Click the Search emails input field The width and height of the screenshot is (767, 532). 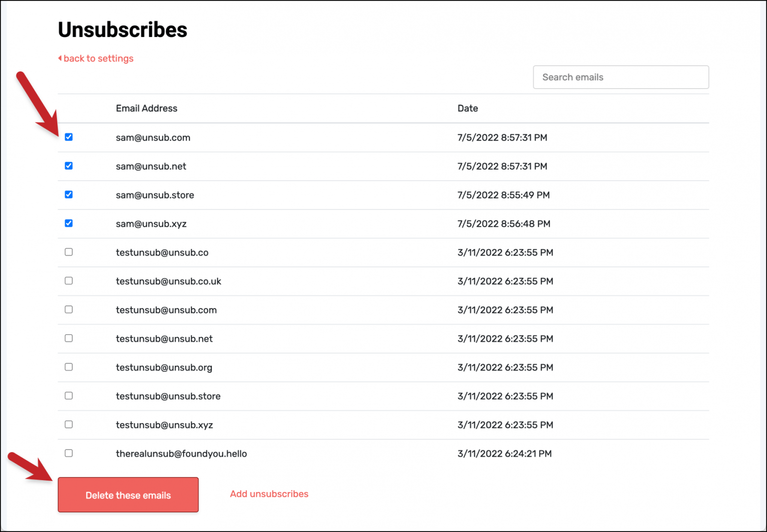621,77
